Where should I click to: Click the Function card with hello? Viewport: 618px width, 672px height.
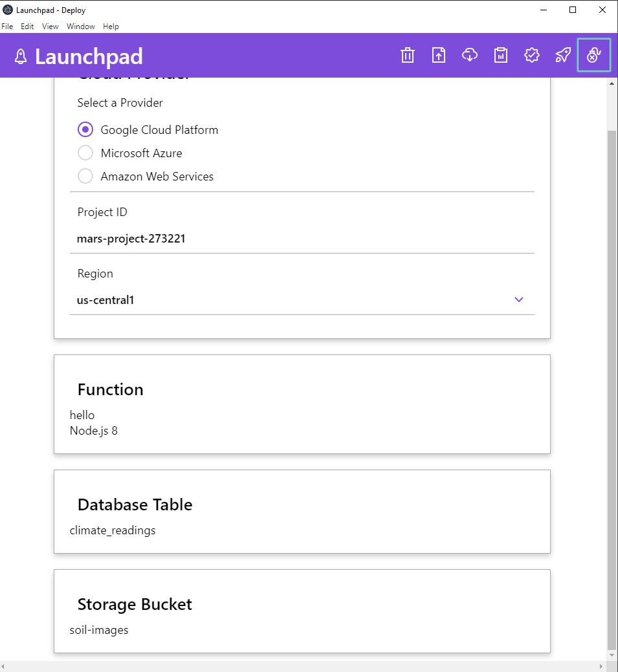click(302, 404)
